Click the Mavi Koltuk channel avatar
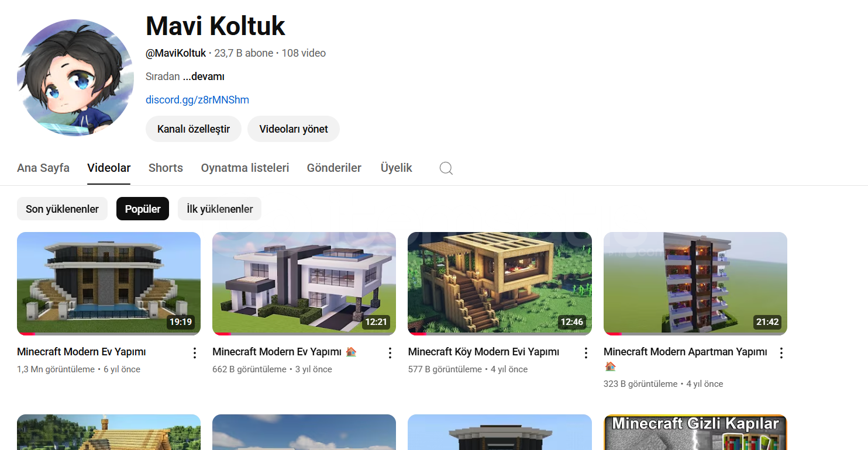Screen dimensions: 868x450 (75, 78)
